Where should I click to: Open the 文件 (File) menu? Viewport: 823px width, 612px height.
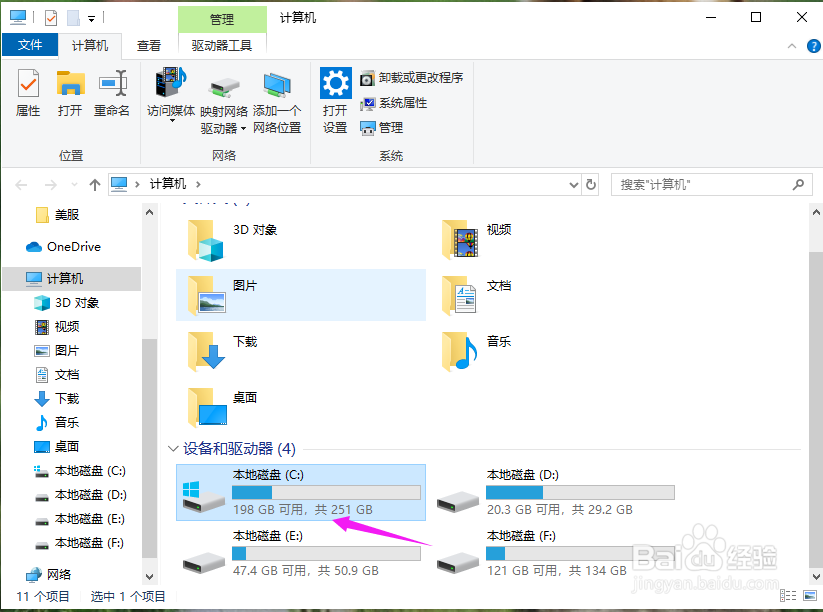(x=31, y=44)
